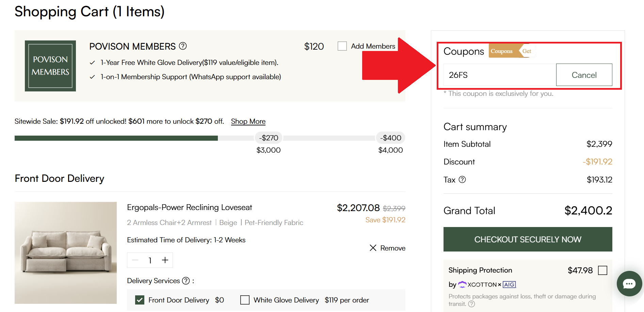The width and height of the screenshot is (644, 312).
Task: Click the -$270 discount tier marker
Action: coord(269,138)
